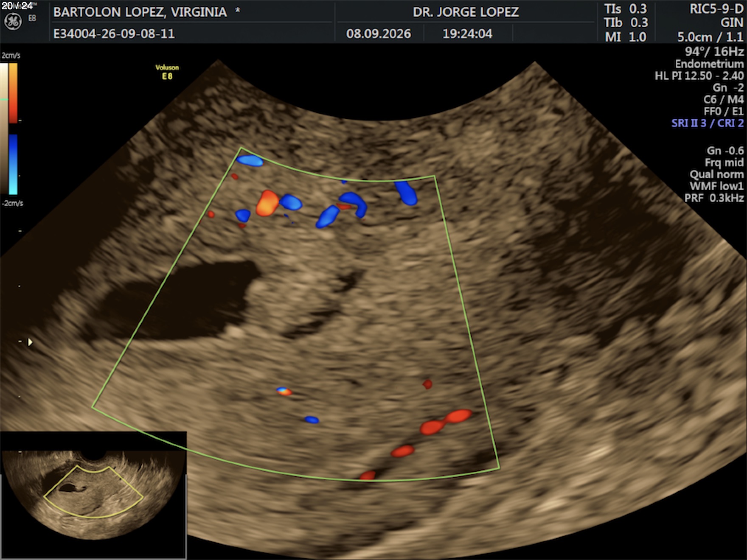
Task: Click the white focal depth arrow marker
Action: (x=30, y=342)
